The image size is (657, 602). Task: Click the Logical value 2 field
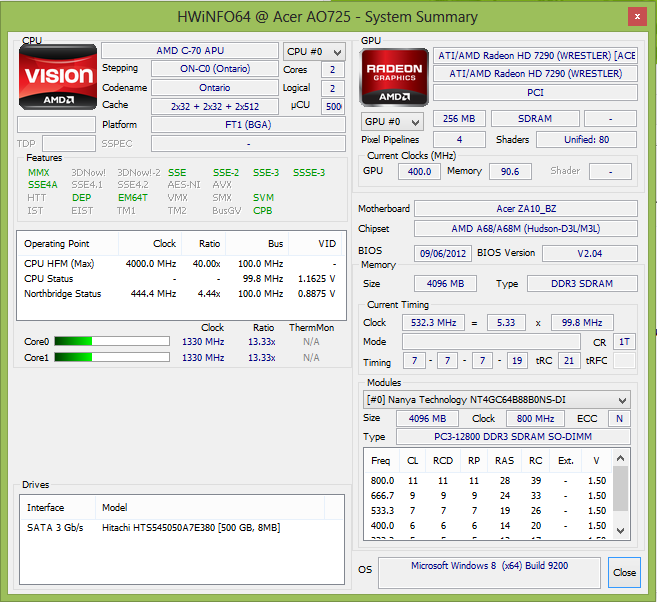tap(333, 88)
